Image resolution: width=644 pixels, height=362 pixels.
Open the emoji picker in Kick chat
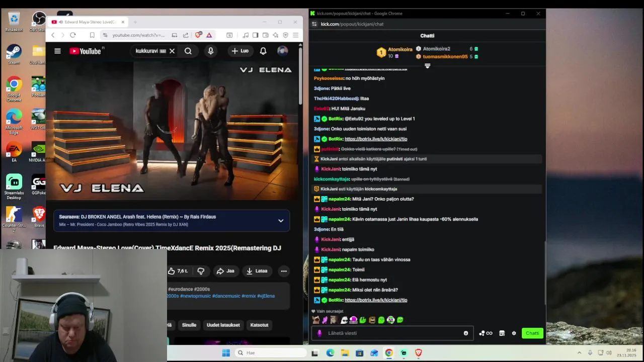466,333
